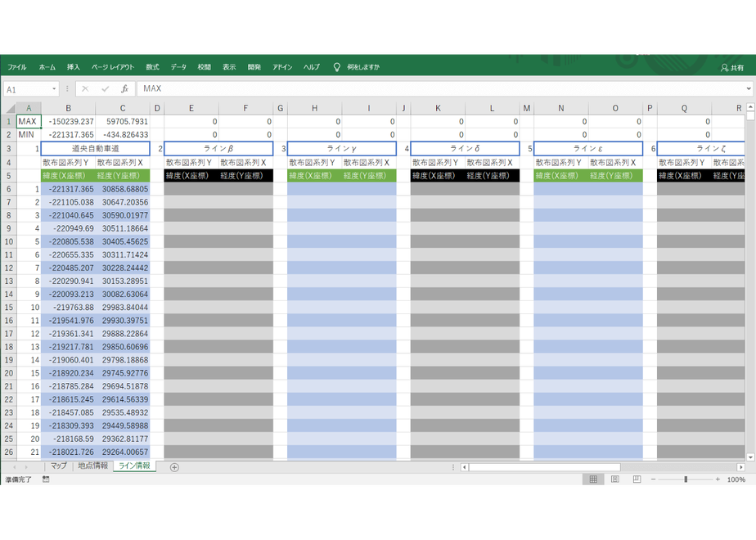Click the zoom out minus button
The height and width of the screenshot is (540, 756).
pyautogui.click(x=653, y=479)
